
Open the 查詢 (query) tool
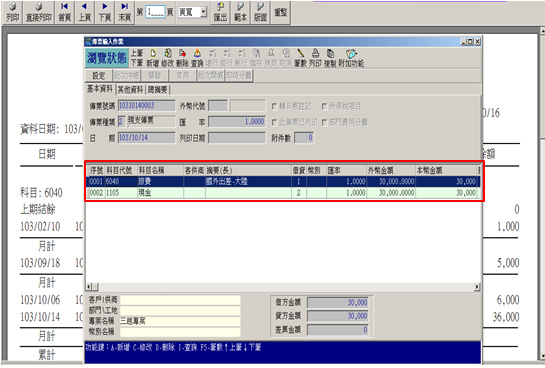pyautogui.click(x=197, y=58)
